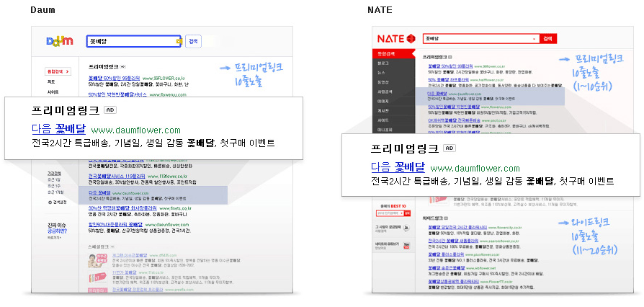Open NATE link 꽃배달 송준근꽃배달
Viewport: 644px width, 307px height.
(447, 267)
